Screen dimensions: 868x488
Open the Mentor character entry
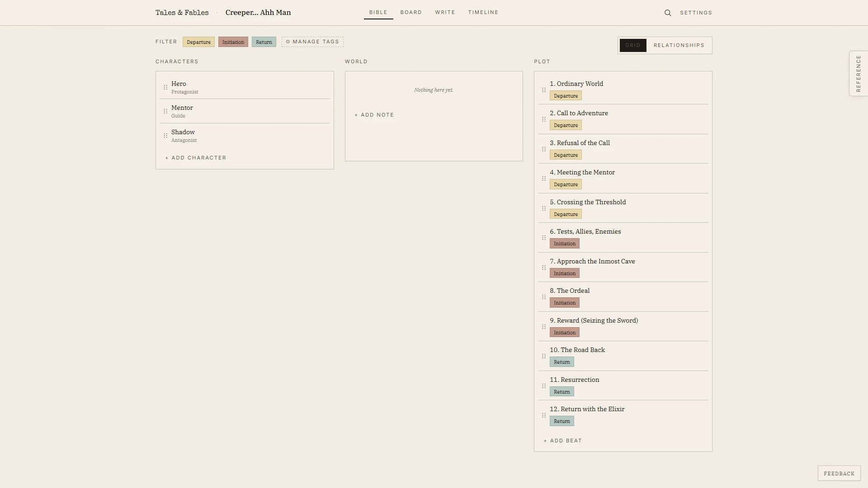point(245,111)
